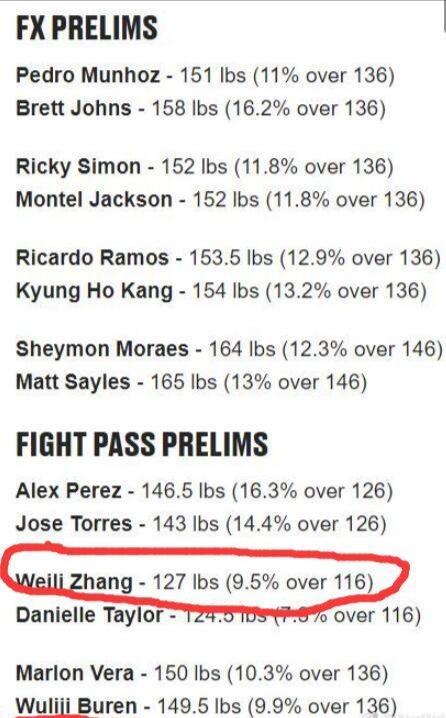446x718 pixels.
Task: Click the circled Weili Zhang name
Action: coord(74,582)
